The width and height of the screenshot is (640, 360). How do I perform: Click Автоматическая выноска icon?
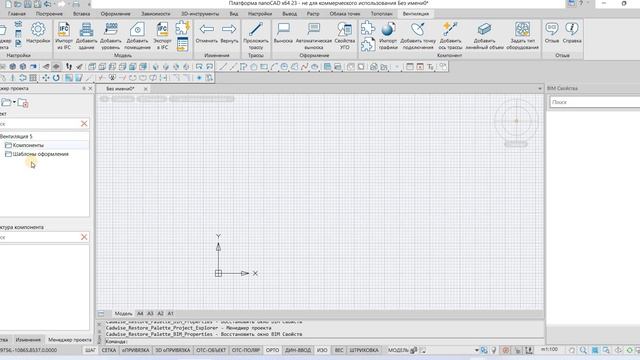313,29
